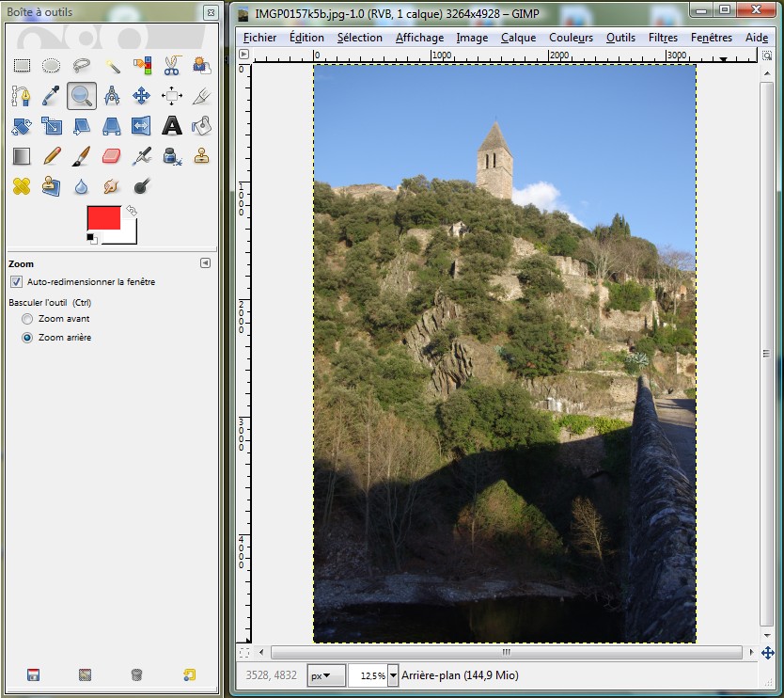Select the Eraser tool
784x698 pixels.
[x=112, y=156]
